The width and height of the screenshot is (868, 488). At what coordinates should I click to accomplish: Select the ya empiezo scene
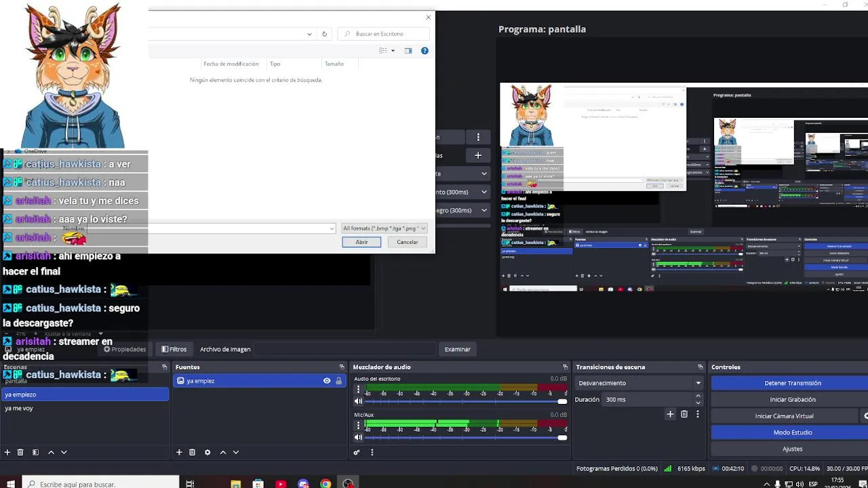pos(84,394)
